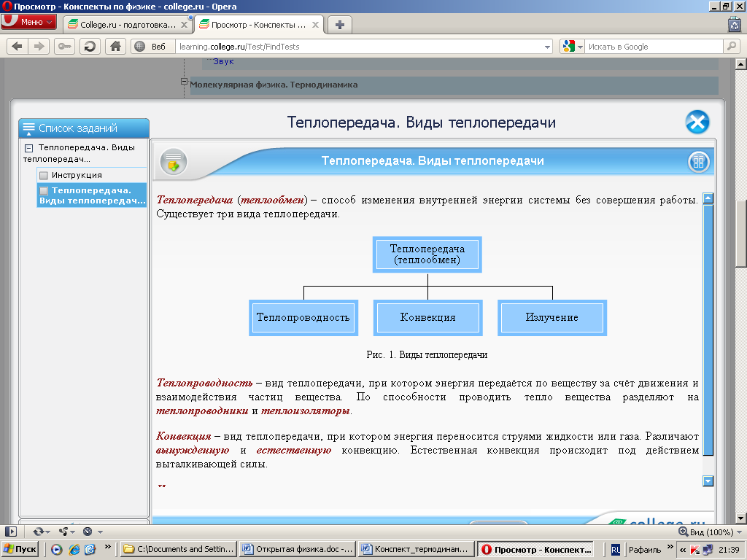Go back with the Back arrow
747x560 pixels.
(18, 46)
